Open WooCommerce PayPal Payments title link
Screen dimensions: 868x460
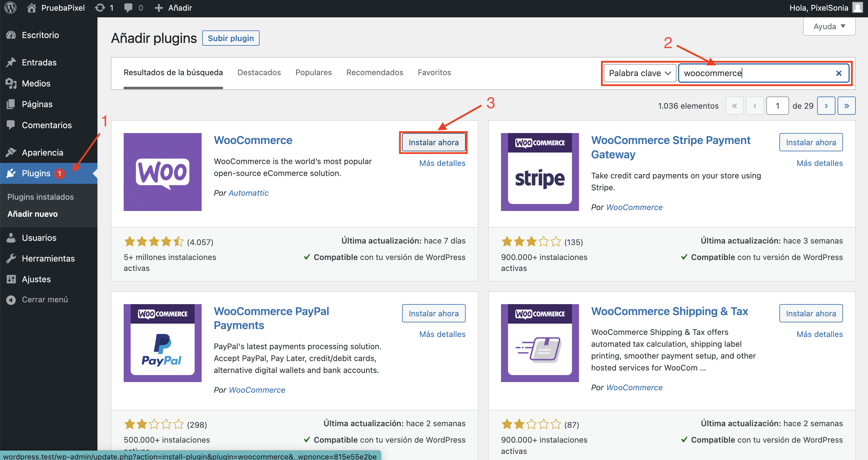[272, 318]
